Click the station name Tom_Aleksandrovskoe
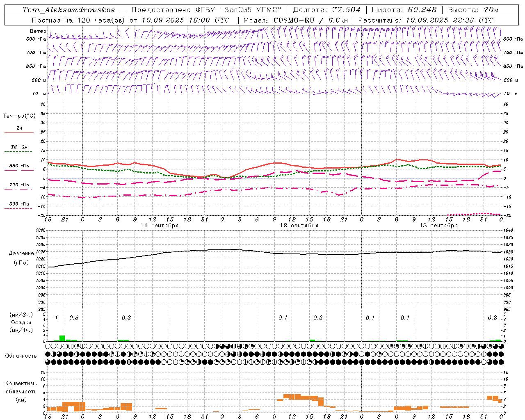Viewport: 525px width, 420px height. click(68, 10)
